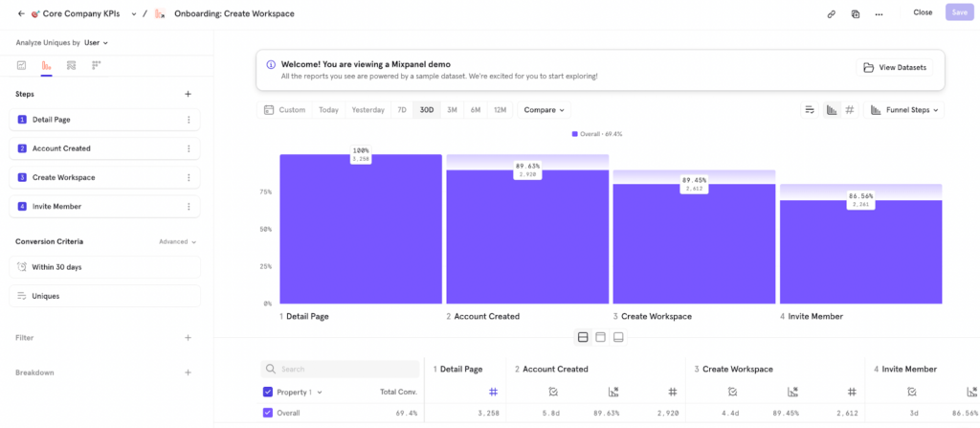The height and width of the screenshot is (428, 980).
Task: Select the Custom date range
Action: (284, 110)
